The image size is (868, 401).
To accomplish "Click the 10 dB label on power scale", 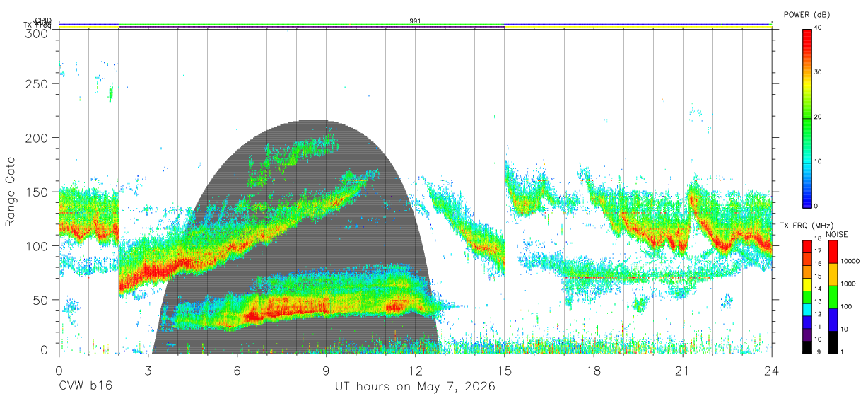I will 818,161.
